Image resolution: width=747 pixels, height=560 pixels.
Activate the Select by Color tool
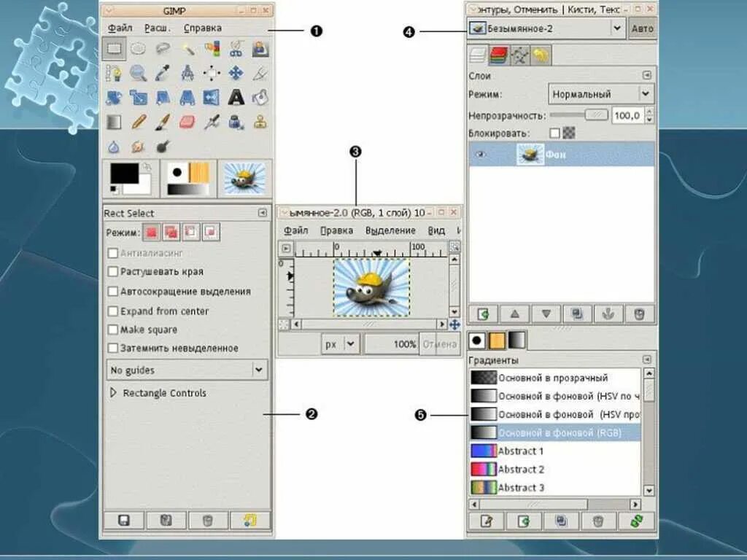212,49
